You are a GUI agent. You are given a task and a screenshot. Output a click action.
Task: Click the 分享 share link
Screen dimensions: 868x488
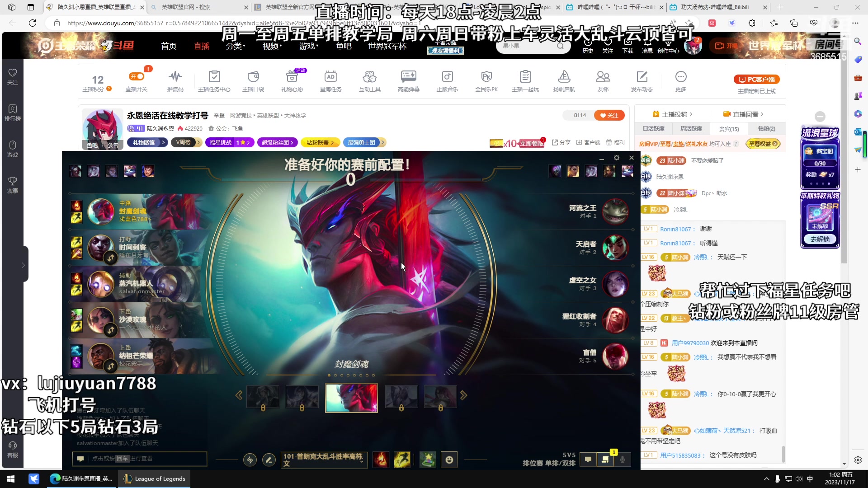(561, 143)
